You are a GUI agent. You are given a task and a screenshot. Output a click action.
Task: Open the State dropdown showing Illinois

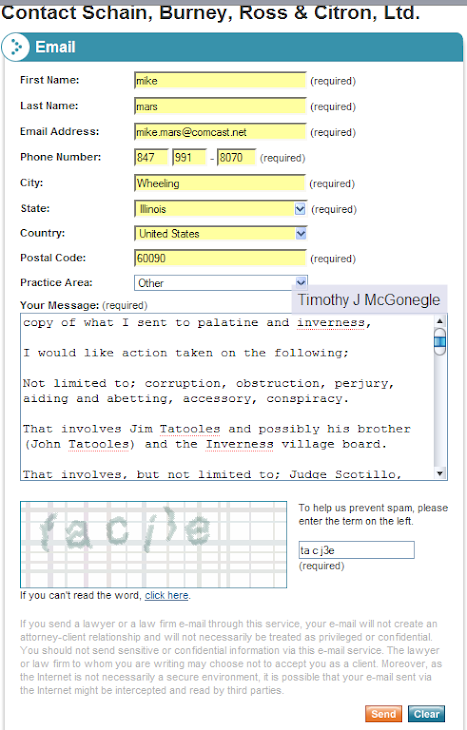pyautogui.click(x=220, y=209)
